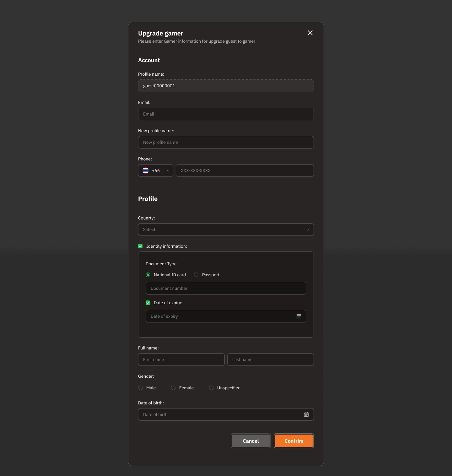Click the Date of expiry input
452x476 pixels.
(x=226, y=316)
